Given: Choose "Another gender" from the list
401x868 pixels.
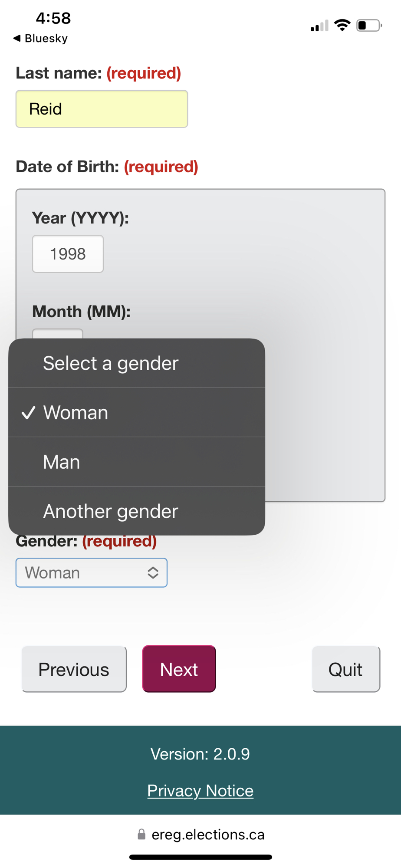Looking at the screenshot, I should pyautogui.click(x=137, y=511).
